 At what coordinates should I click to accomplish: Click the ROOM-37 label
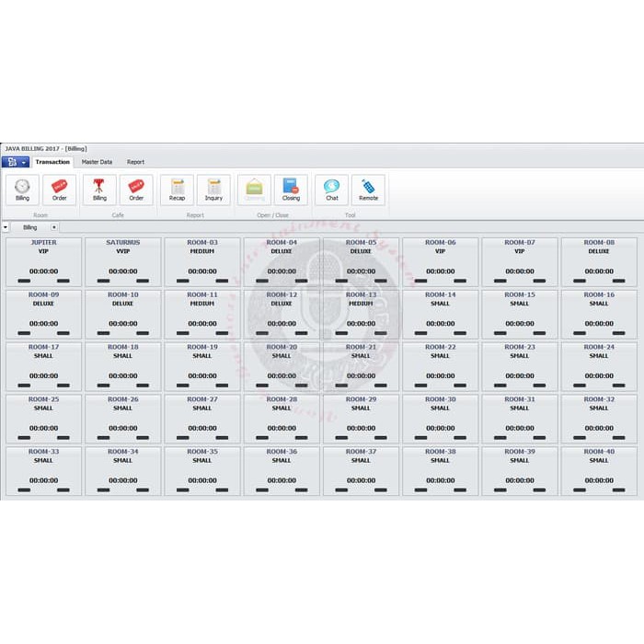pos(361,452)
